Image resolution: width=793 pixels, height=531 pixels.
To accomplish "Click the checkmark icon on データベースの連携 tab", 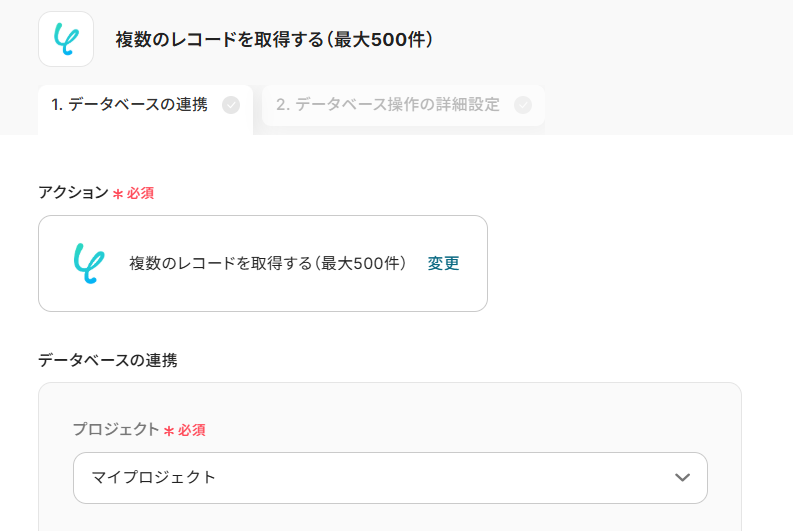I will 231,105.
